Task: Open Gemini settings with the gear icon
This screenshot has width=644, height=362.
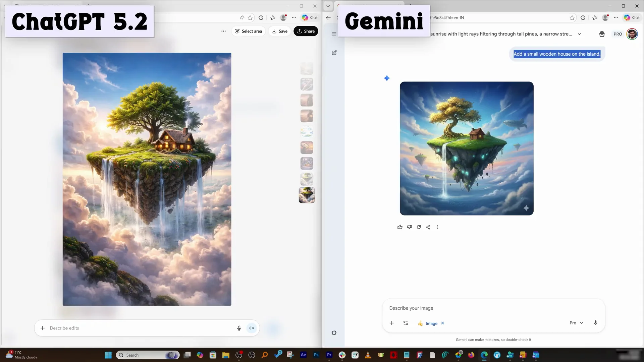Action: pyautogui.click(x=334, y=333)
